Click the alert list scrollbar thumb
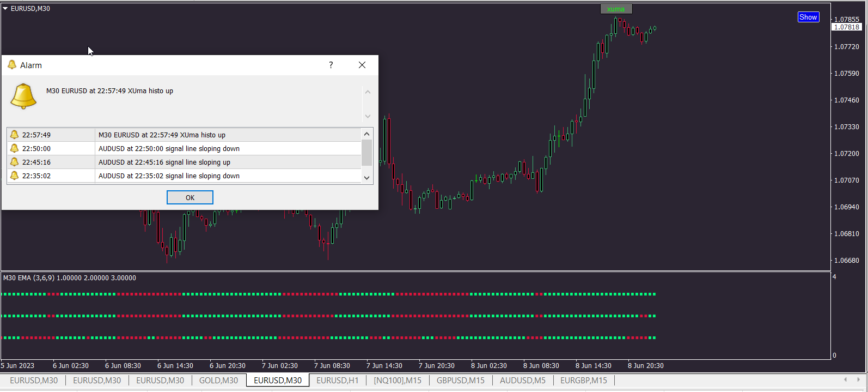Screen dimensions: 868x392 pyautogui.click(x=366, y=153)
